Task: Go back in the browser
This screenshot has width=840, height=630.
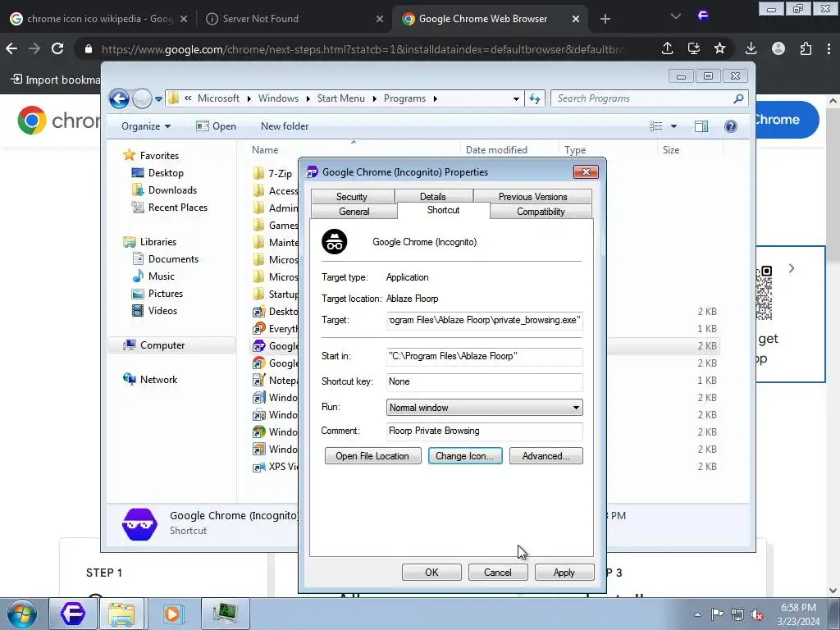Action: (x=11, y=48)
